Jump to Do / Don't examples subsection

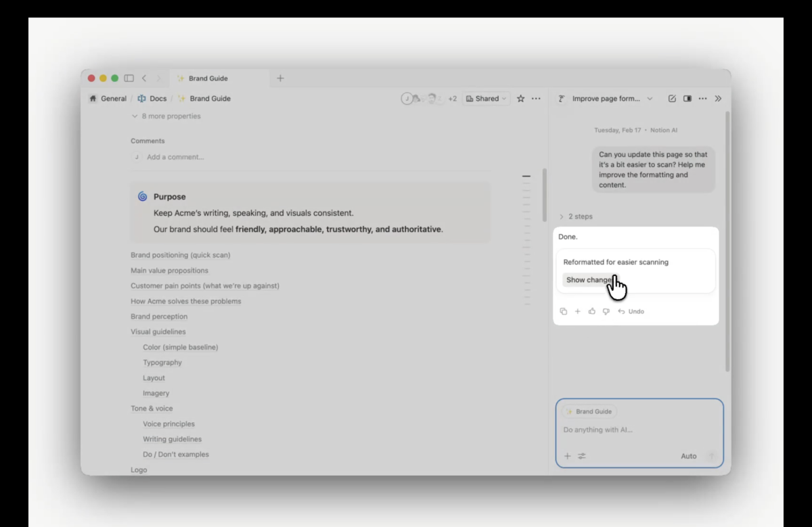(176, 455)
